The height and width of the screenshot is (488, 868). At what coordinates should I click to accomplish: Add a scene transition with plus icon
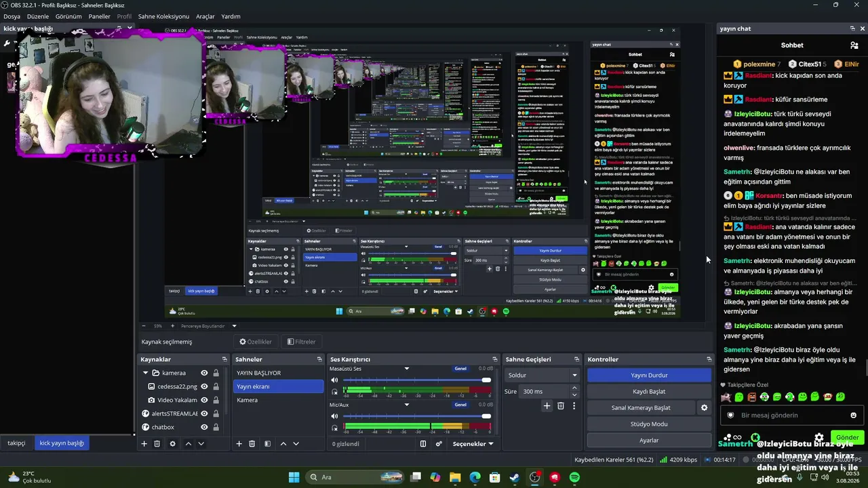547,406
